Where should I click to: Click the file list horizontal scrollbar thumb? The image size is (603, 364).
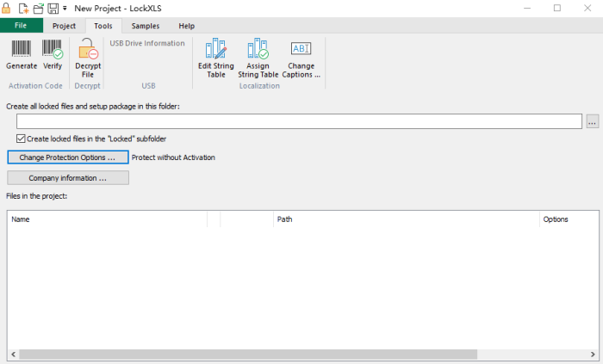248,354
